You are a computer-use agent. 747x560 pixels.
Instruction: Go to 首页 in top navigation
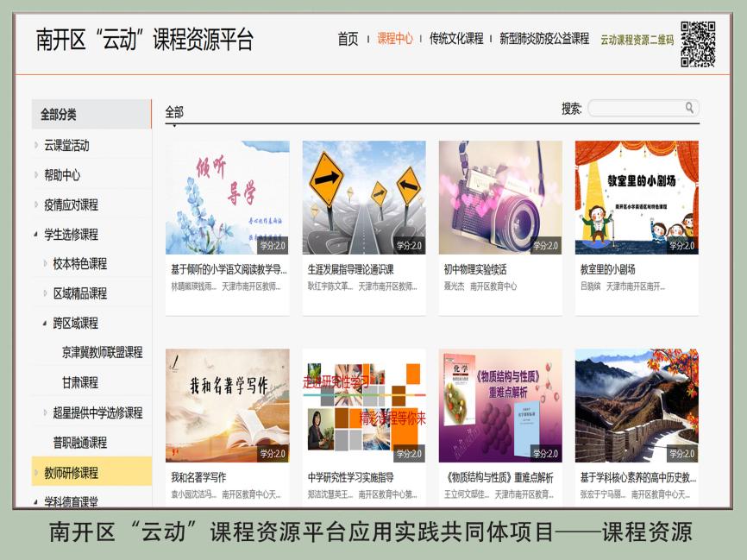click(348, 39)
